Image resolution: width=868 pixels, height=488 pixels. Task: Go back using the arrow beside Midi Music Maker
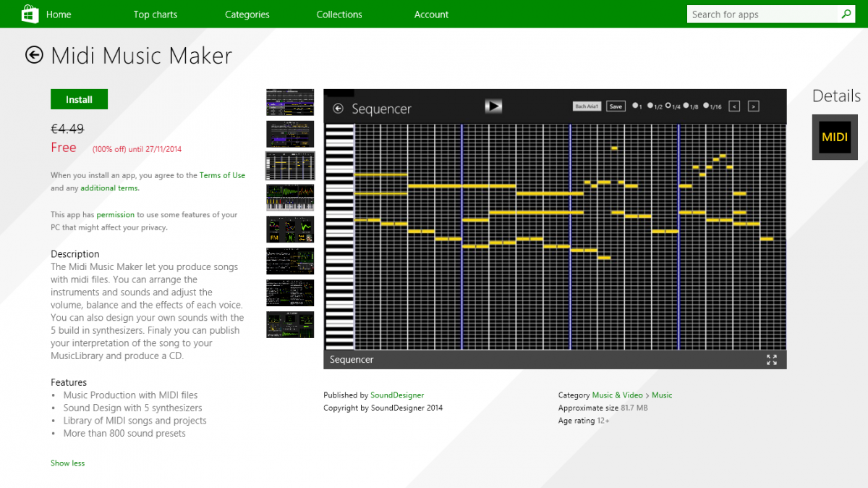(x=34, y=55)
